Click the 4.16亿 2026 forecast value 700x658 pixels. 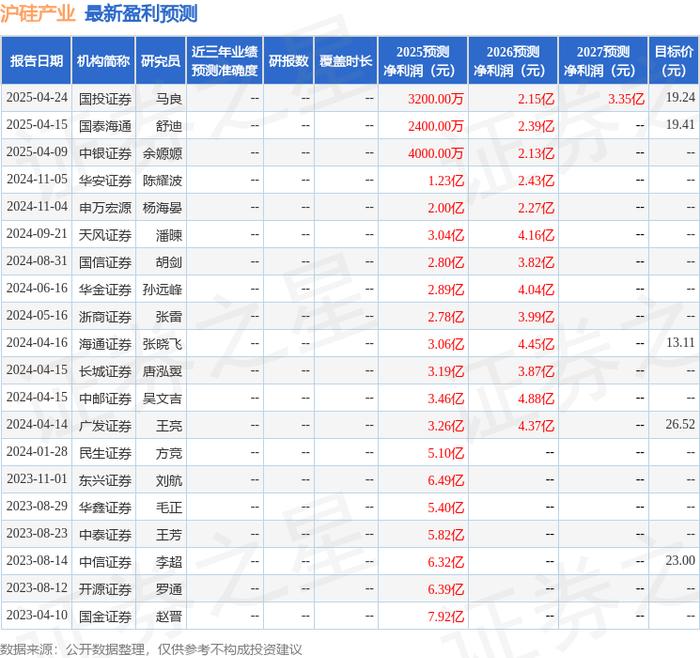coord(536,235)
